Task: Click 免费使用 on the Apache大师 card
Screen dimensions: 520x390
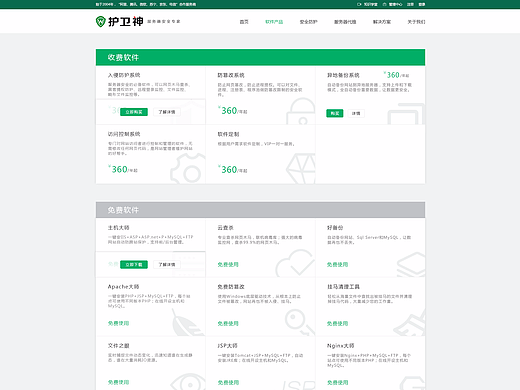Action: pyautogui.click(x=118, y=323)
